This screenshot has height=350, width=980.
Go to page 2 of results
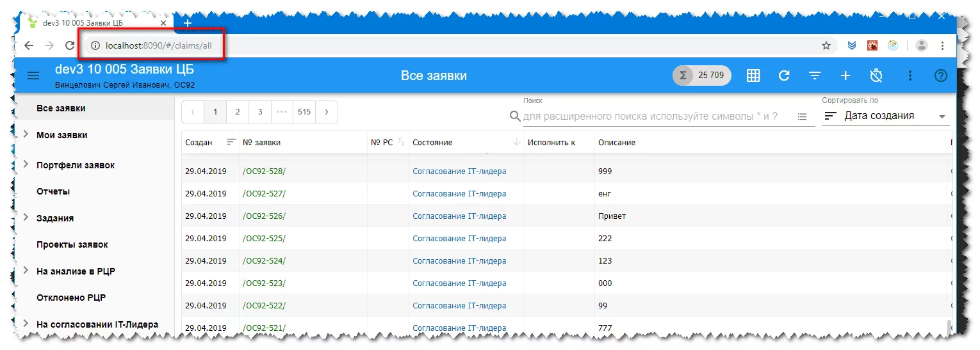(x=238, y=112)
